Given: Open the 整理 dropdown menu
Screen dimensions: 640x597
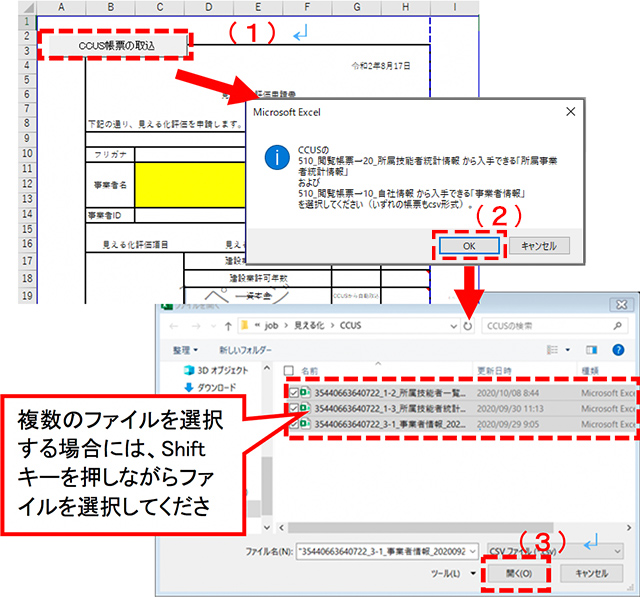Looking at the screenshot, I should 180,350.
